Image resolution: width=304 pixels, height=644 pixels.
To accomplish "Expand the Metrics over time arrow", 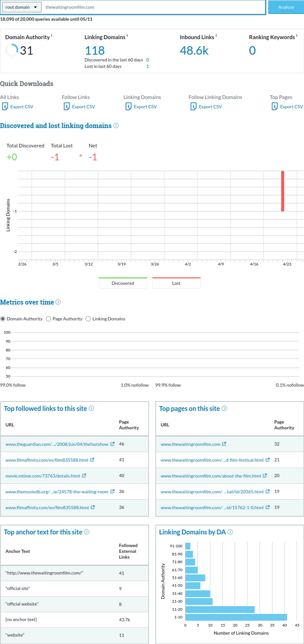I will point(58,302).
